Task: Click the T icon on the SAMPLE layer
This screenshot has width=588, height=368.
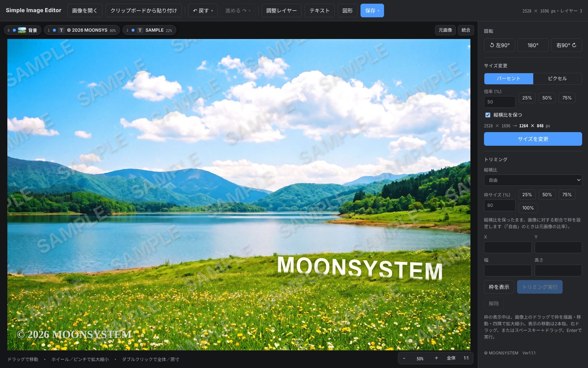Action: [x=140, y=30]
